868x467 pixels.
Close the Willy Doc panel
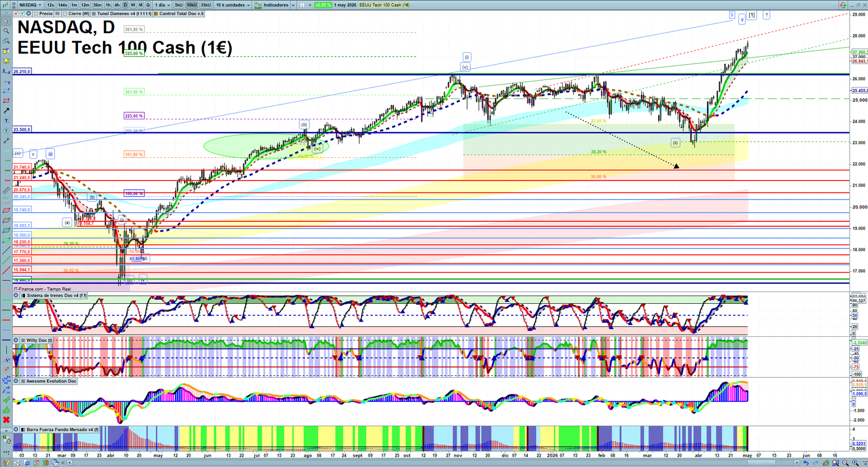[x=16, y=341]
